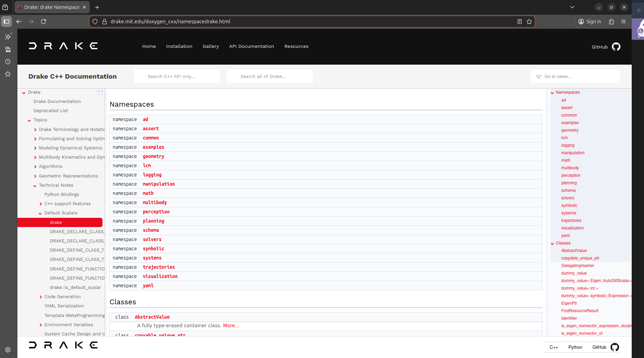644x358 pixels.
Task: Collapse the Default Scalars node
Action: [40, 213]
